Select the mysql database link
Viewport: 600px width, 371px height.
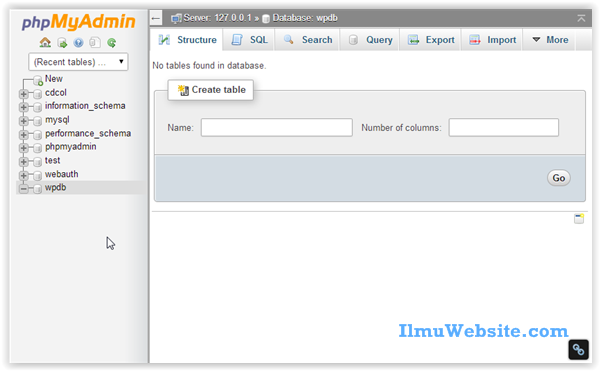[x=57, y=120]
